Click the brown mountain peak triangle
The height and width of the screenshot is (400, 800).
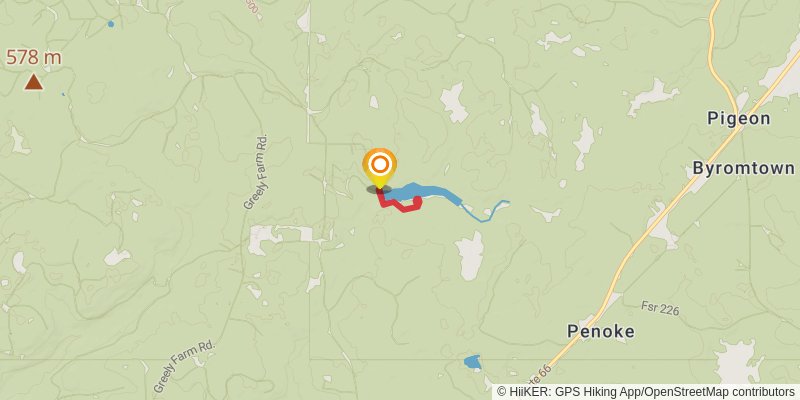point(34,82)
